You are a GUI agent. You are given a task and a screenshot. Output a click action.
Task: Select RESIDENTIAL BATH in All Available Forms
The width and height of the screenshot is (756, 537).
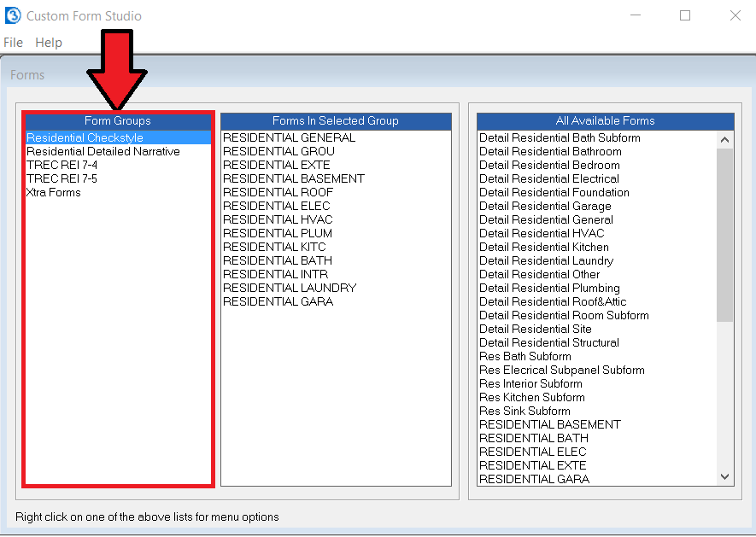click(x=597, y=438)
